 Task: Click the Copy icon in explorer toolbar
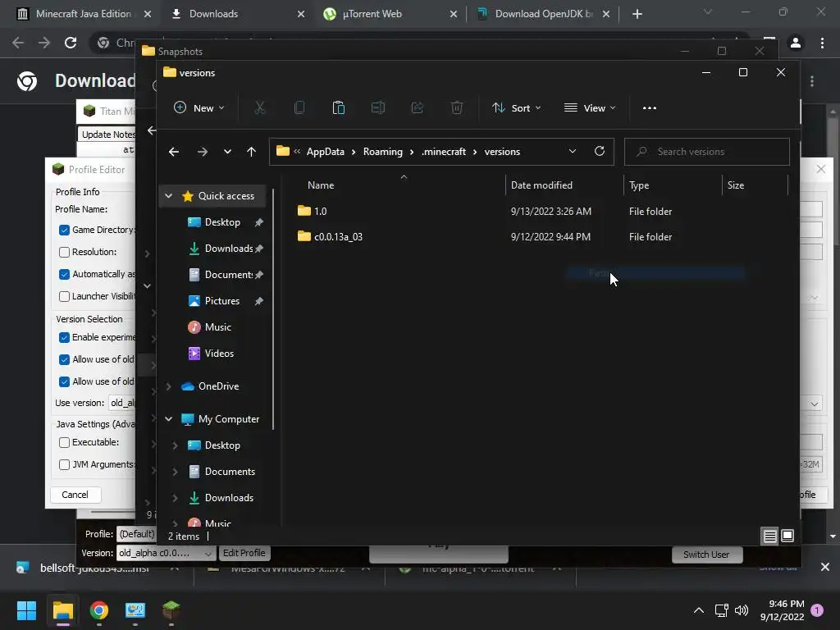point(299,107)
